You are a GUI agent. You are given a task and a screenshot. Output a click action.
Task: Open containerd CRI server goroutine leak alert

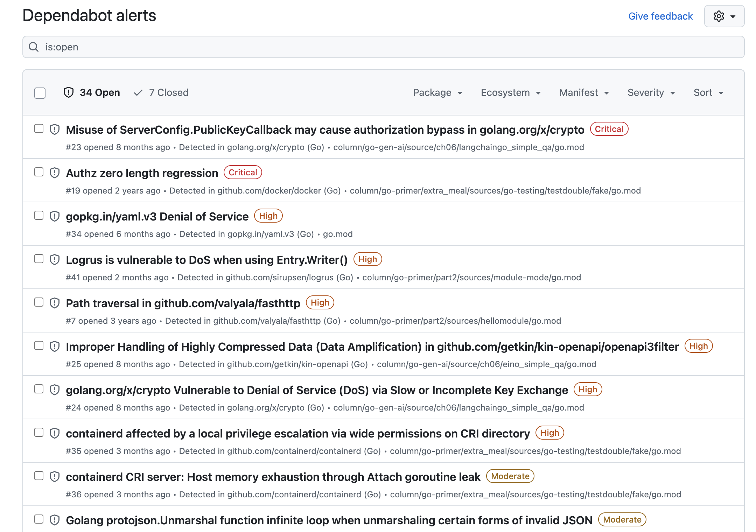[x=273, y=477]
